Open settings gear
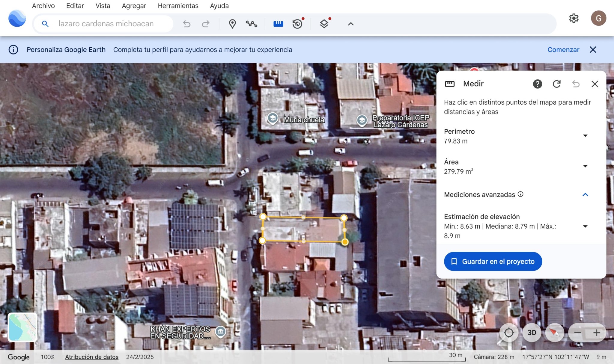The width and height of the screenshot is (614, 364). 574,18
